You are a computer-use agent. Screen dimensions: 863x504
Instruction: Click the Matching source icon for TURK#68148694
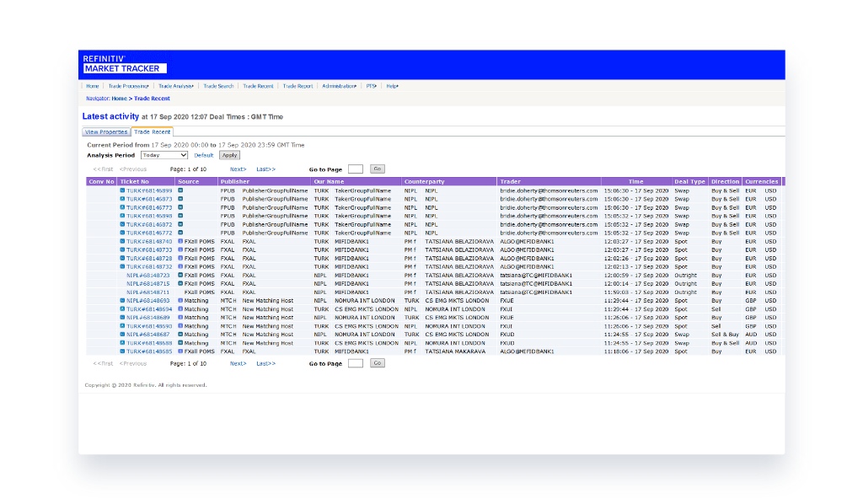pyautogui.click(x=180, y=309)
